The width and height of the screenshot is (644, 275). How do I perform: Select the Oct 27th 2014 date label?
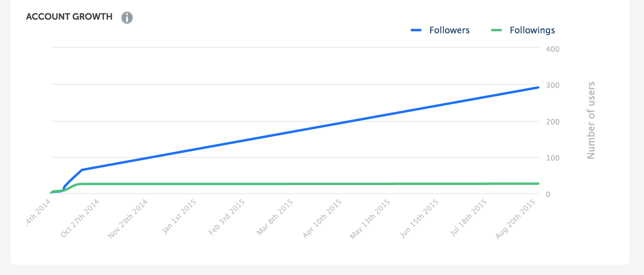click(x=80, y=218)
